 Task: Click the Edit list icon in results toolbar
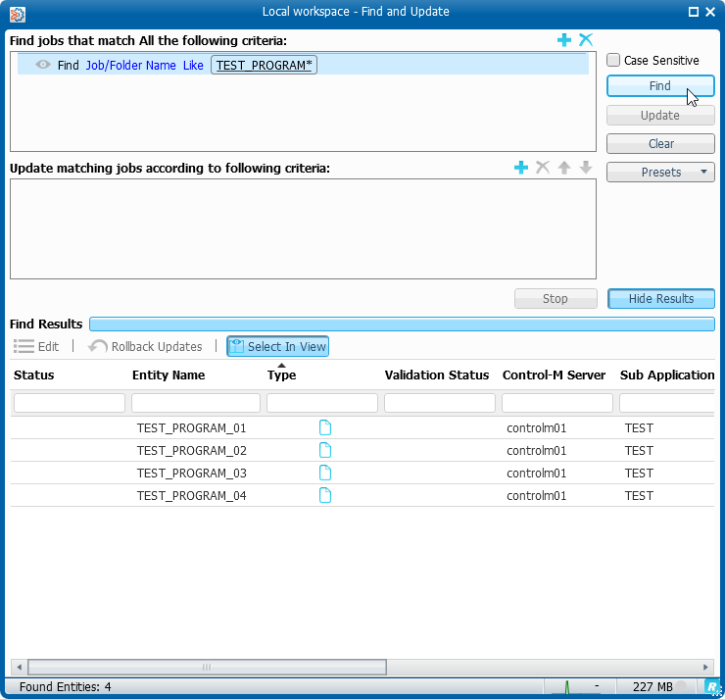click(24, 346)
